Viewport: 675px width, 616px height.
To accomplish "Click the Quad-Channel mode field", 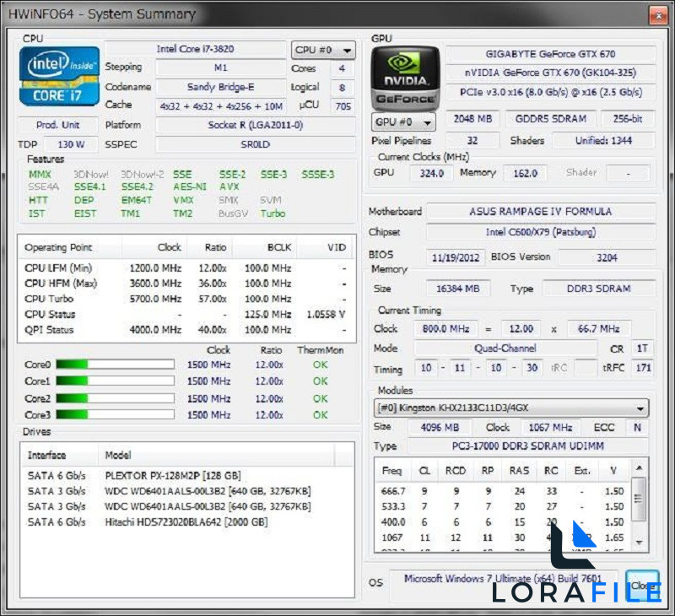I will (505, 349).
